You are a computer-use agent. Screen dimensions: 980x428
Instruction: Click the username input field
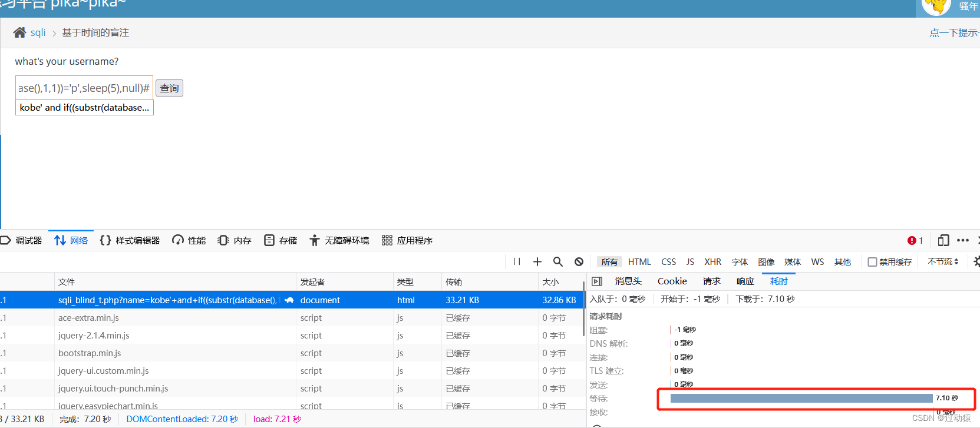click(84, 88)
